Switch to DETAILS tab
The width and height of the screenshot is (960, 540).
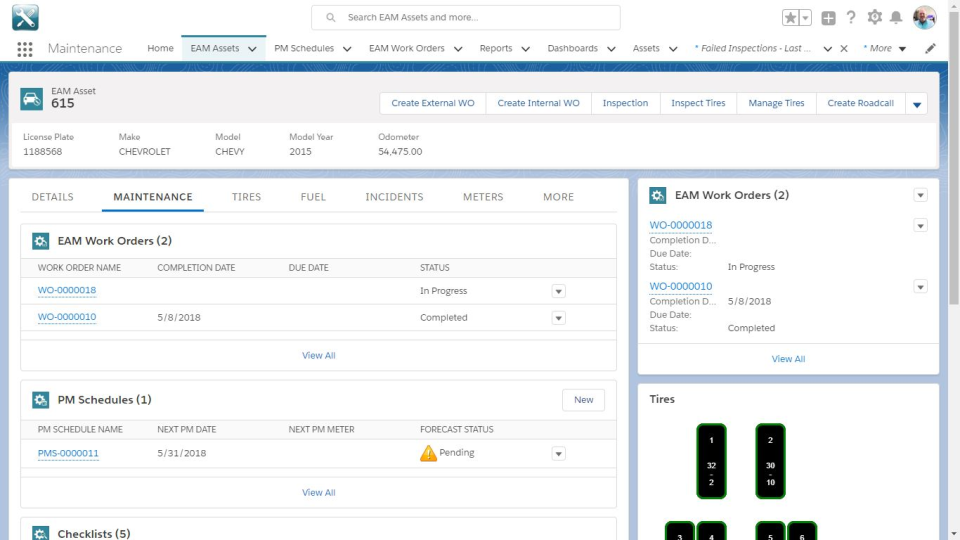coord(53,197)
